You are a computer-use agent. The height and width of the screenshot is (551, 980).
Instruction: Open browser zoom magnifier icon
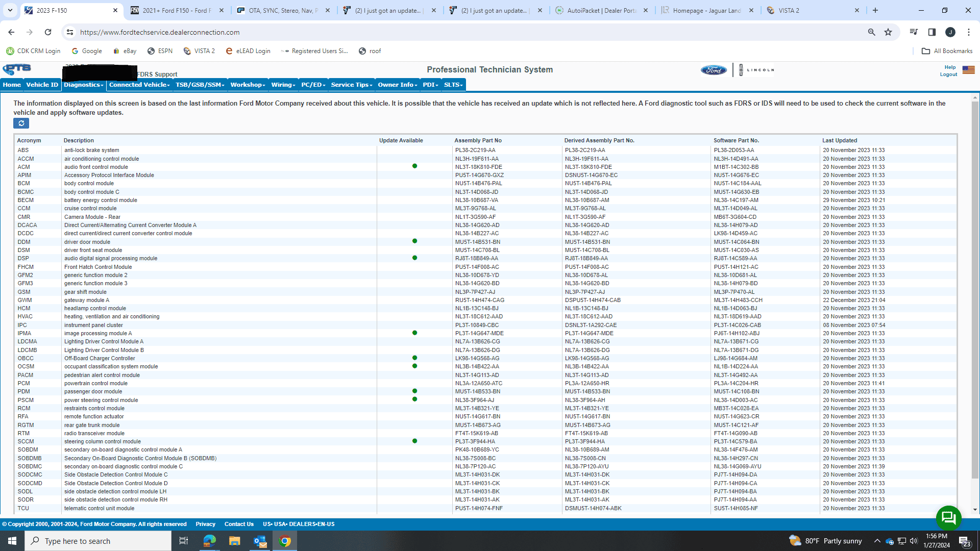coord(872,32)
